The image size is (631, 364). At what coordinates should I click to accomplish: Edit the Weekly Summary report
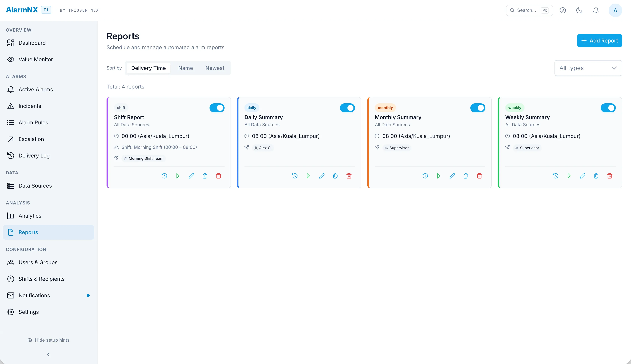(x=583, y=176)
